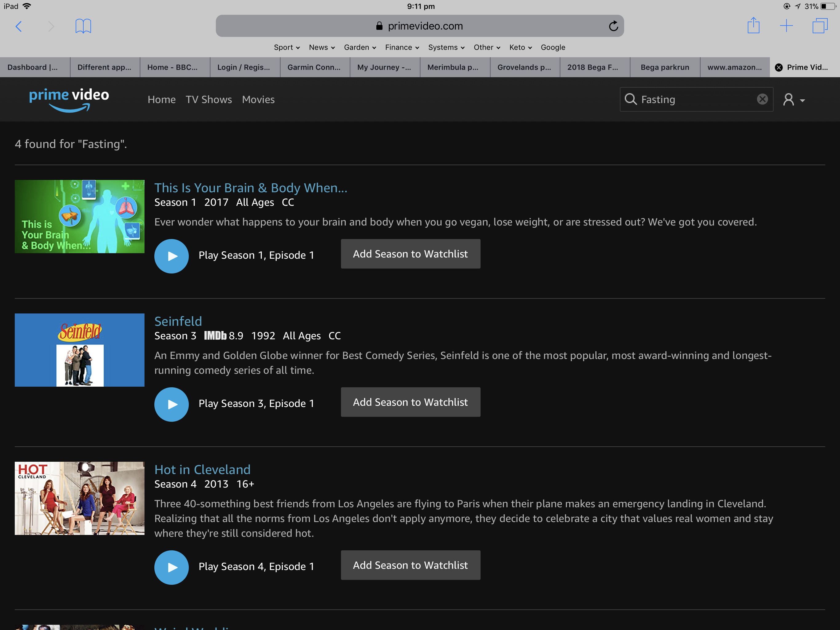Viewport: 840px width, 630px height.
Task: Open Movies in Prime Video nav
Action: [258, 100]
